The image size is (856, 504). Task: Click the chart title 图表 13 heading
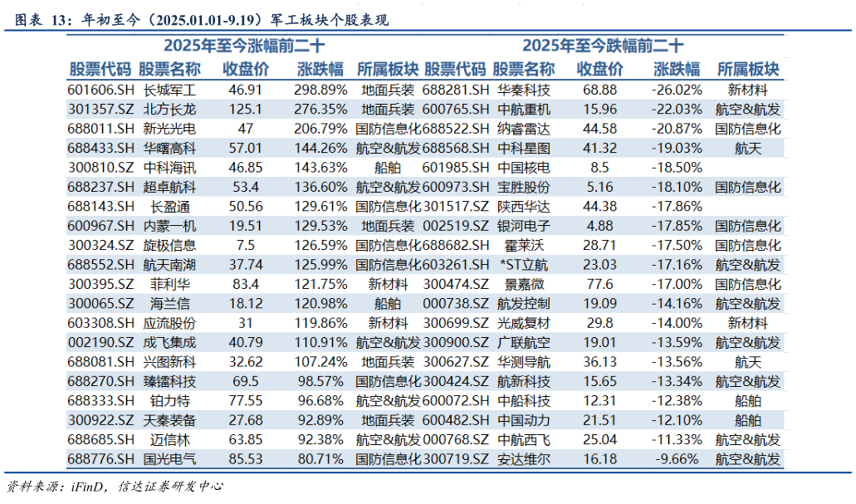pos(196,20)
